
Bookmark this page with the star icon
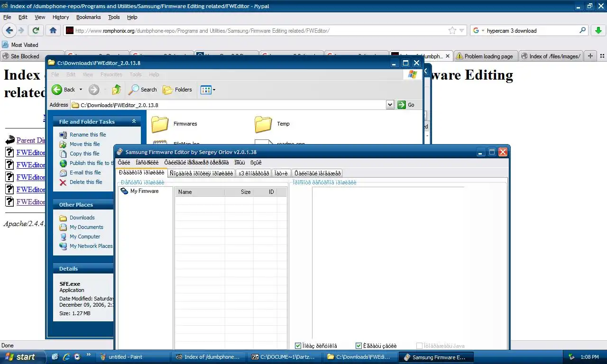452,30
